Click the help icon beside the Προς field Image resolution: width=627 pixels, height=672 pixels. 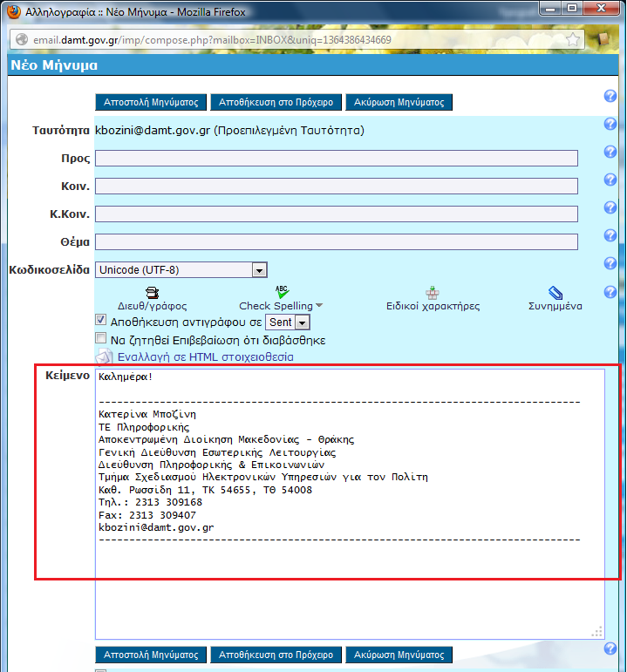(x=610, y=152)
